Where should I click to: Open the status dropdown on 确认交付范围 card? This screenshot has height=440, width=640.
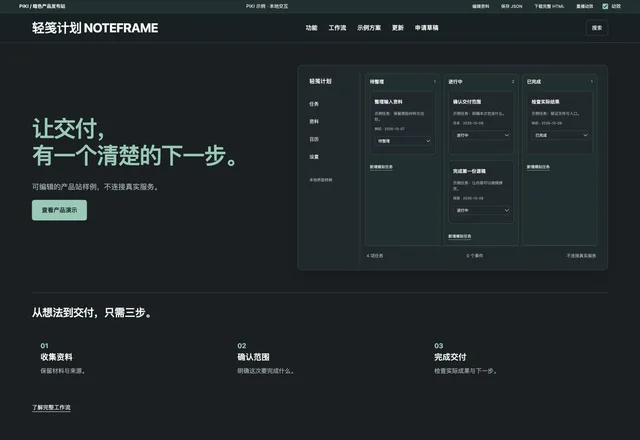point(481,135)
